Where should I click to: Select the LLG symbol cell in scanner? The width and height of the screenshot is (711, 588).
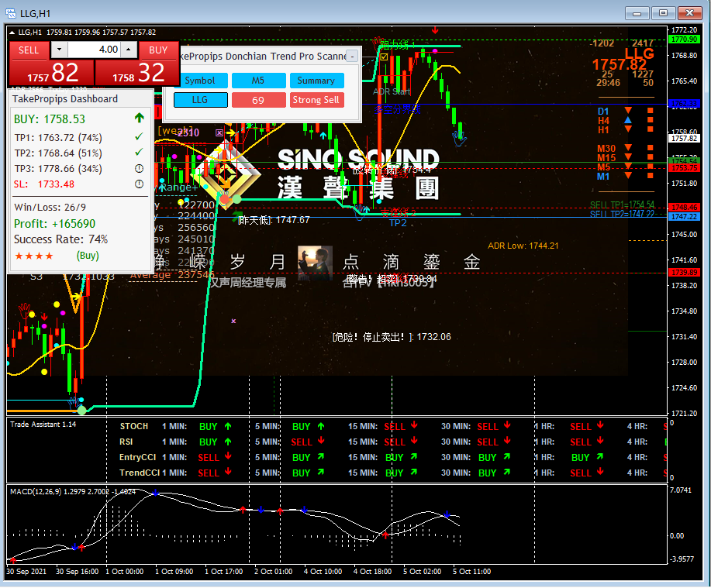tap(200, 100)
